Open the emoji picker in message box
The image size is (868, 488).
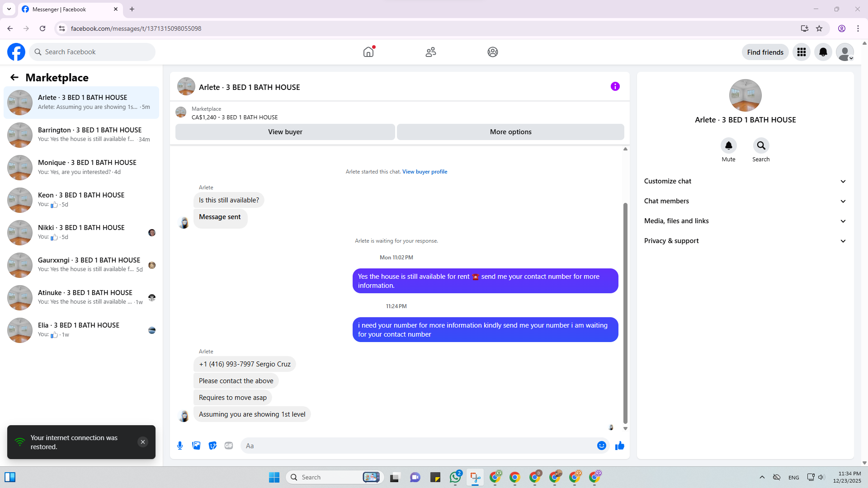click(x=601, y=446)
